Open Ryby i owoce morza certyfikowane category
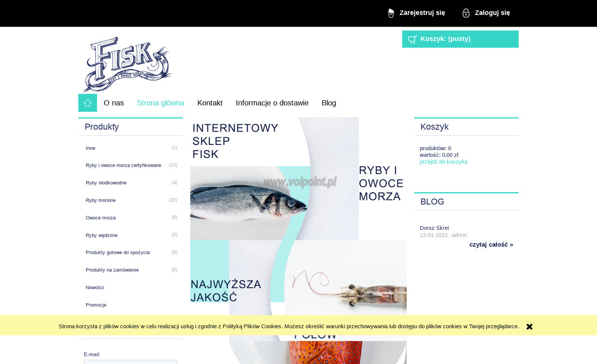 [123, 165]
